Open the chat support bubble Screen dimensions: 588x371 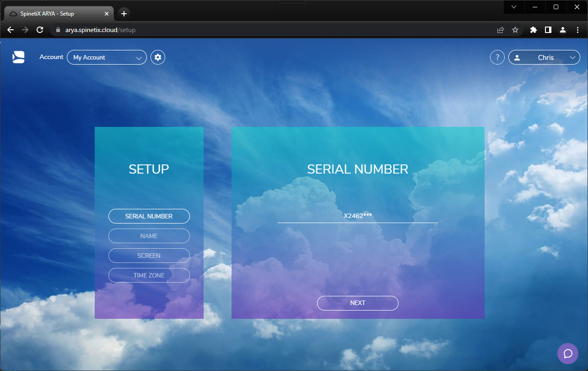[567, 353]
